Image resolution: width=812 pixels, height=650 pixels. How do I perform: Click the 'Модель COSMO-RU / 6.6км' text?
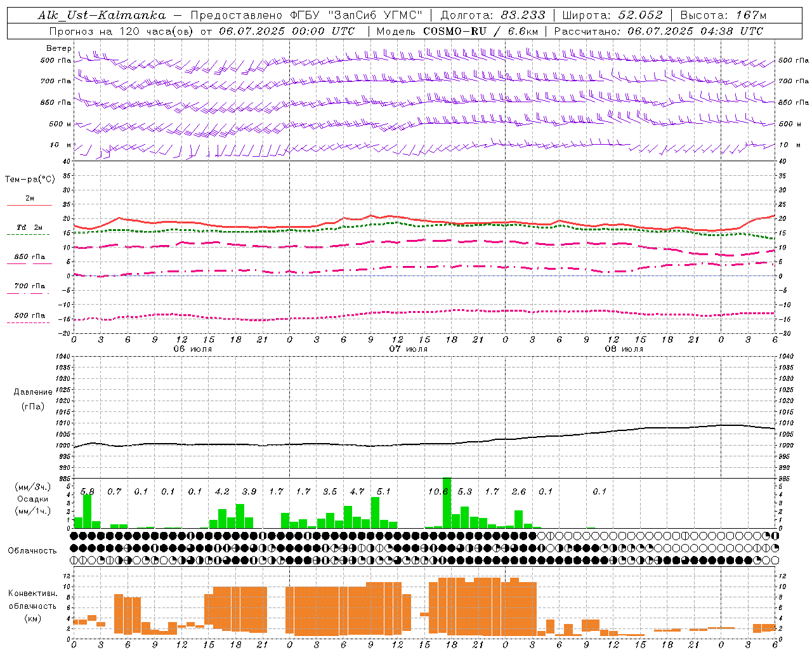point(456,31)
